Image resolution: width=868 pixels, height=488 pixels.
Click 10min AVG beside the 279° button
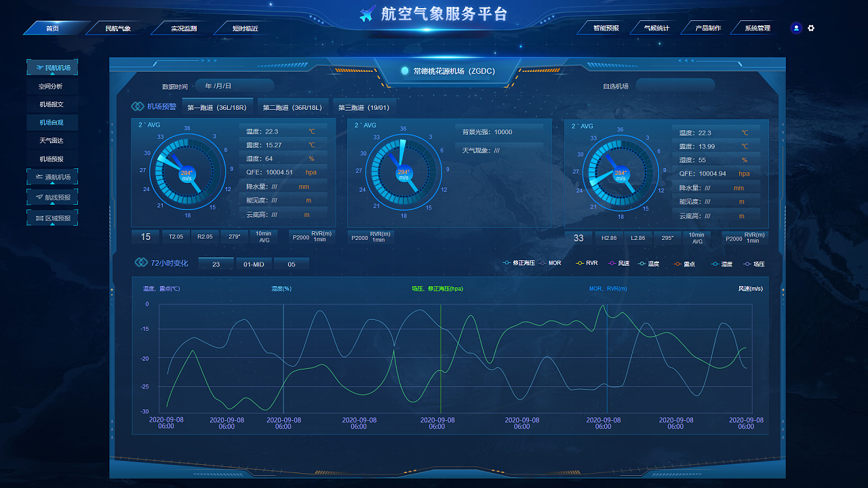click(x=263, y=237)
